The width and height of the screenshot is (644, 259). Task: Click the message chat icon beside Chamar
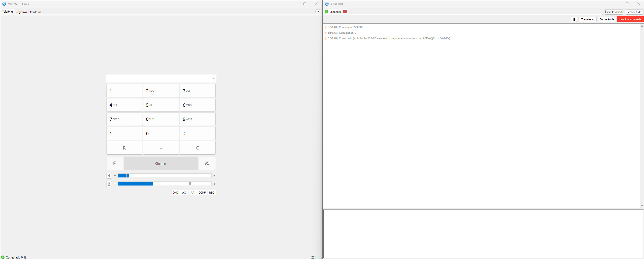(207, 163)
